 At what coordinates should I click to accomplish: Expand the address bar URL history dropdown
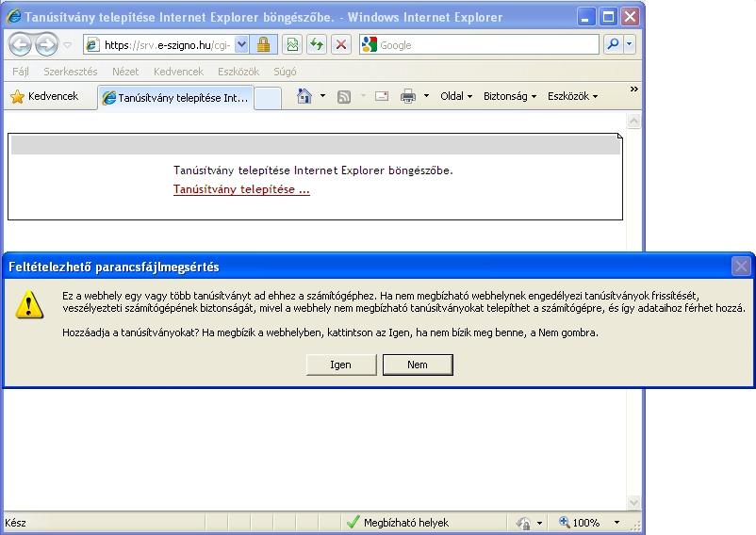tap(241, 45)
